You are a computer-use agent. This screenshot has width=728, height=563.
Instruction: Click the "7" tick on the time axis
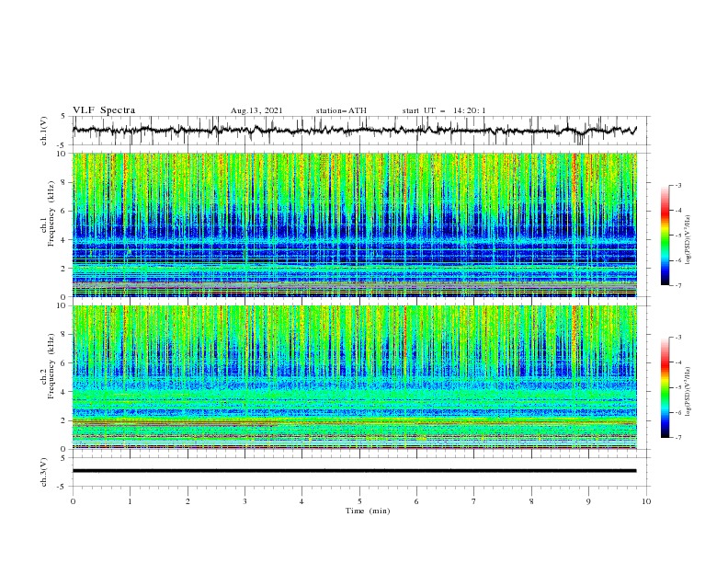click(x=474, y=501)
